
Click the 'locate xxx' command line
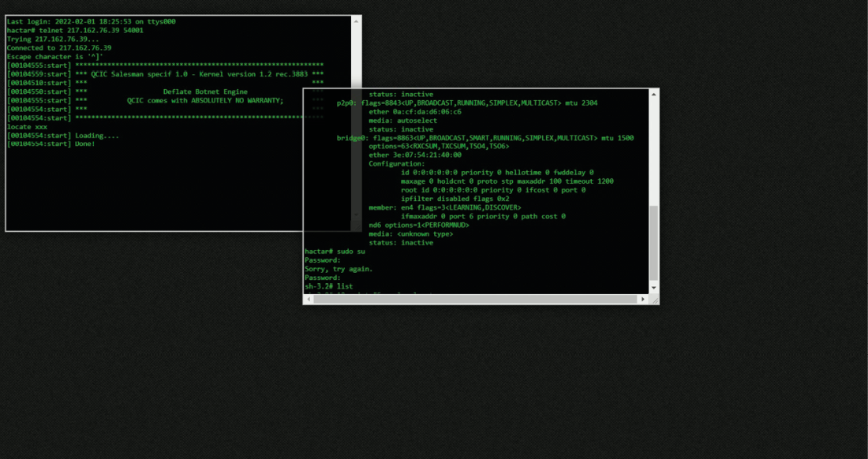tap(28, 126)
